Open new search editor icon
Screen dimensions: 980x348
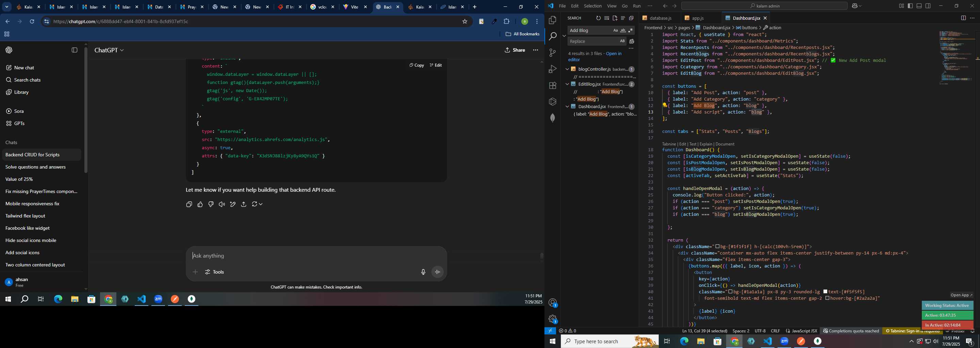[x=615, y=18]
